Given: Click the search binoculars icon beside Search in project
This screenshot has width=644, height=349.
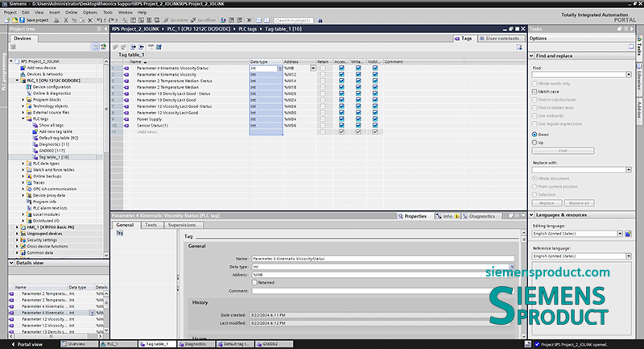Looking at the screenshot, I should pyautogui.click(x=320, y=19).
